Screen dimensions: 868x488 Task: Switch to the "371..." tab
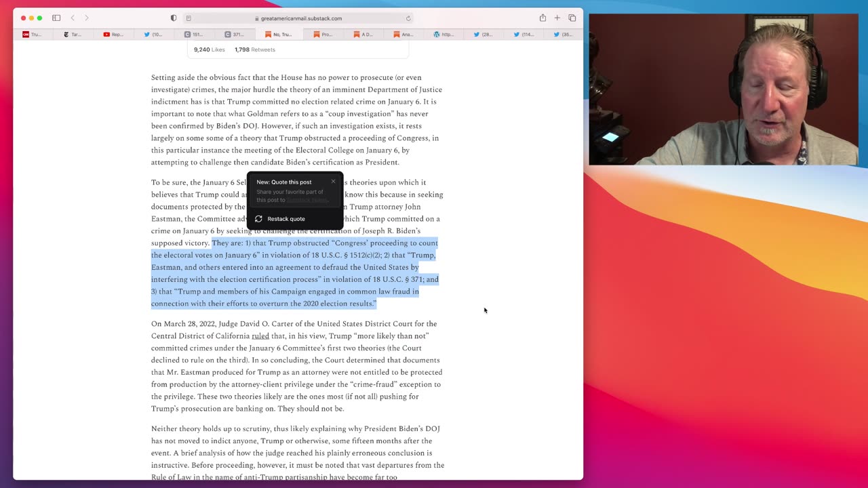click(x=235, y=34)
